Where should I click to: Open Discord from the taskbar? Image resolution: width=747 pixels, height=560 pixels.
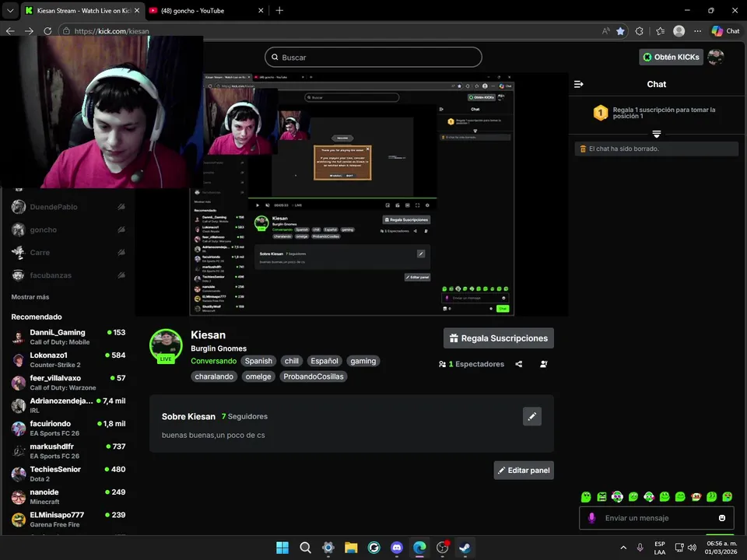[396, 548]
